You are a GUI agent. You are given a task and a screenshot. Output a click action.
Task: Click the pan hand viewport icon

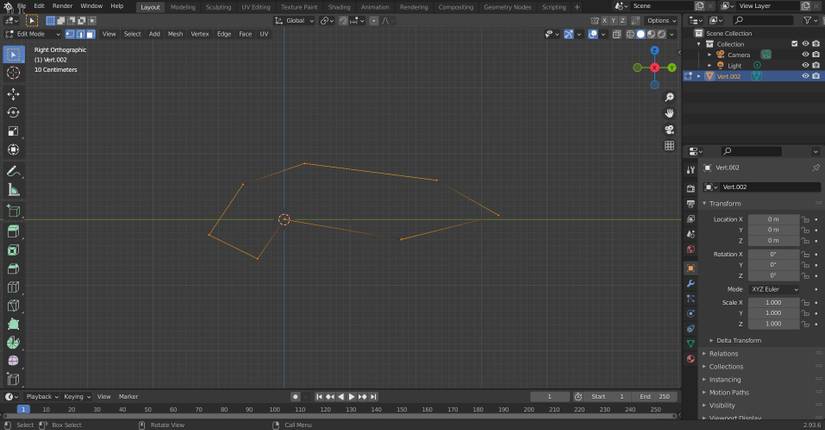tap(669, 113)
